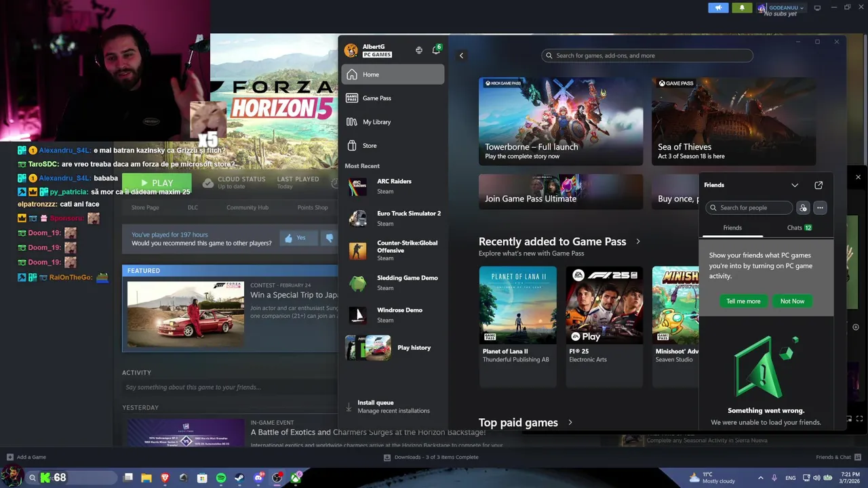Click the microphone icon in system tray
The width and height of the screenshot is (868, 488).
(x=774, y=478)
